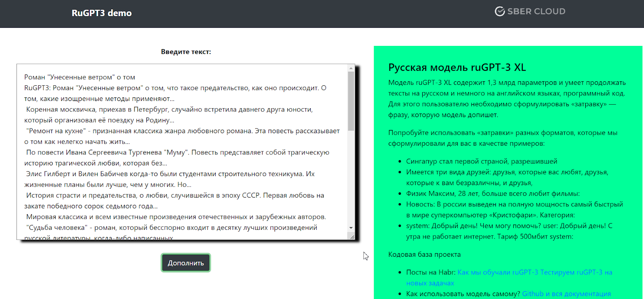
Task: Click example system: Добрый день
Action: (x=509, y=231)
